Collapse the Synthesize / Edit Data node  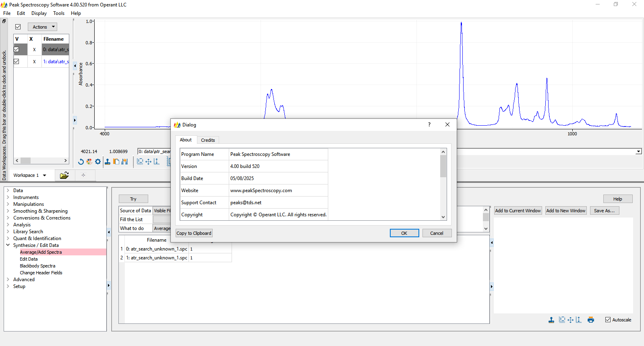[8, 245]
